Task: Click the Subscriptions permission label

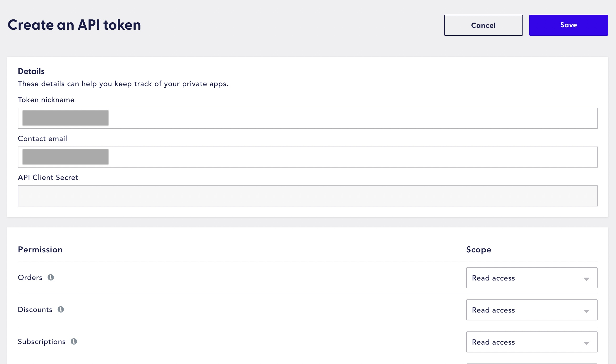Action: coord(42,342)
